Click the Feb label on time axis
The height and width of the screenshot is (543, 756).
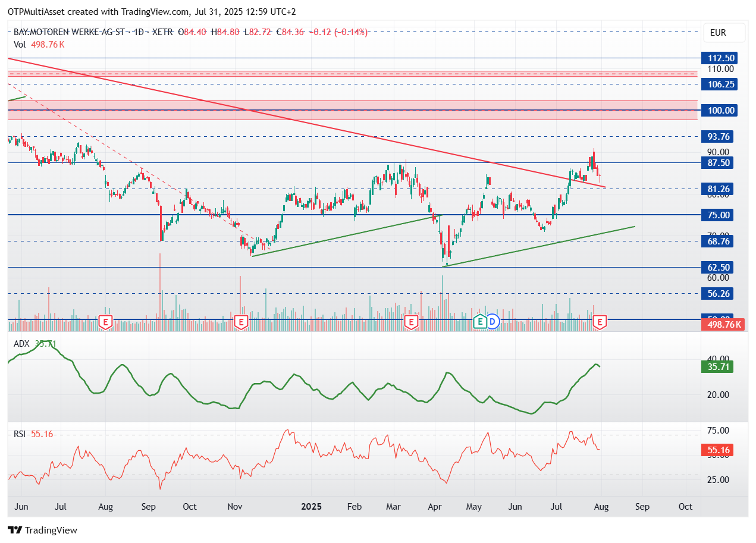click(354, 507)
